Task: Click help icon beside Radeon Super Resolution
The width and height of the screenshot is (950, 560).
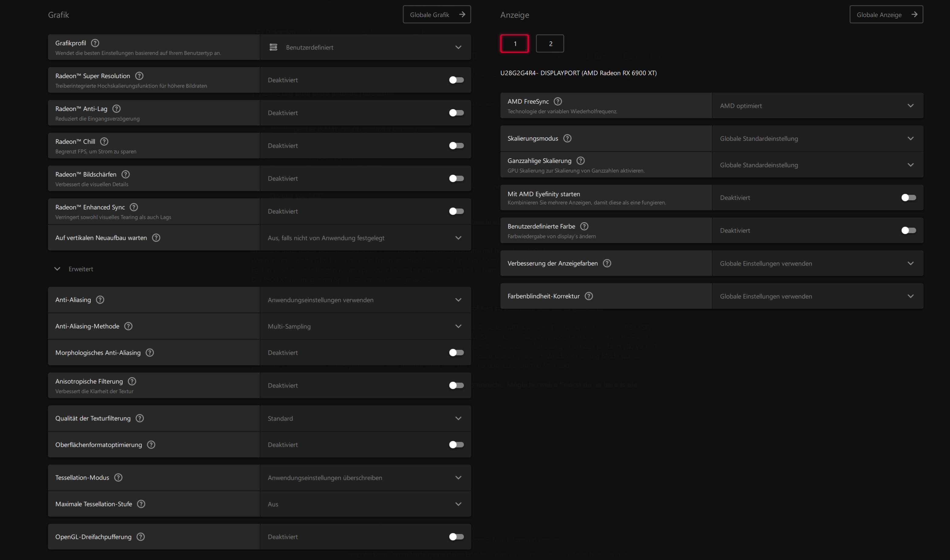Action: pos(139,76)
